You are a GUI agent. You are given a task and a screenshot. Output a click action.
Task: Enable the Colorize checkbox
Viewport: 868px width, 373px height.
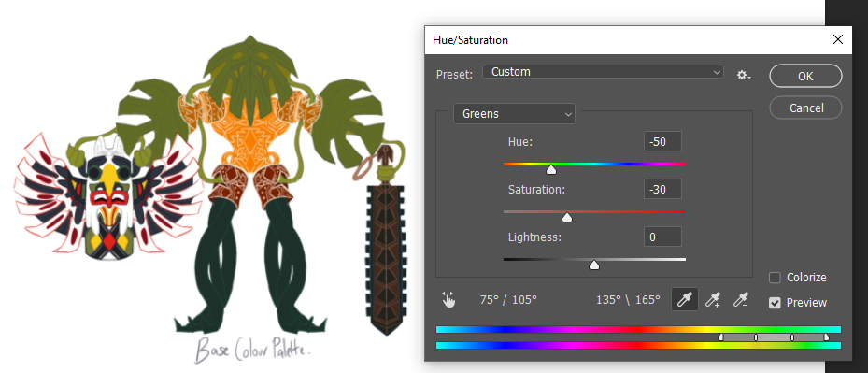(775, 277)
